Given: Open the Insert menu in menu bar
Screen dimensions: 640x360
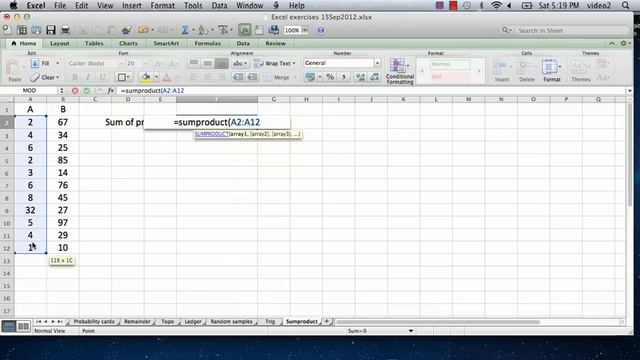Looking at the screenshot, I should tap(132, 6).
